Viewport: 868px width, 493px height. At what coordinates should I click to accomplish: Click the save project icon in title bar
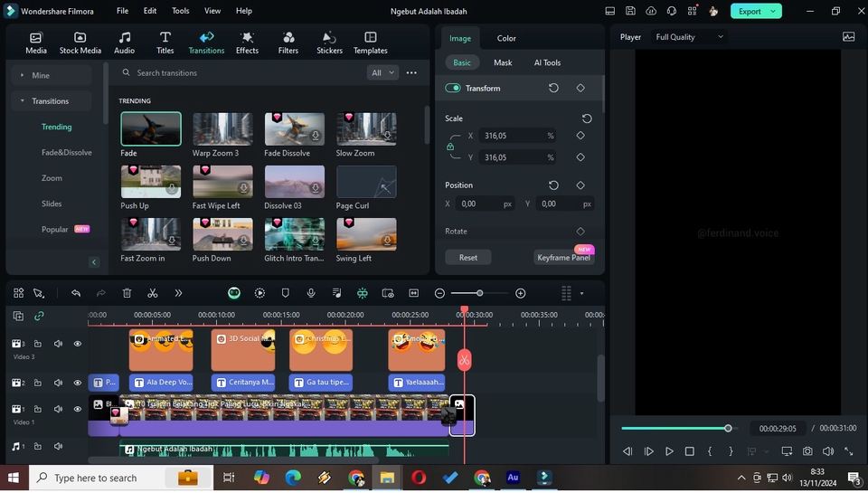coord(631,12)
